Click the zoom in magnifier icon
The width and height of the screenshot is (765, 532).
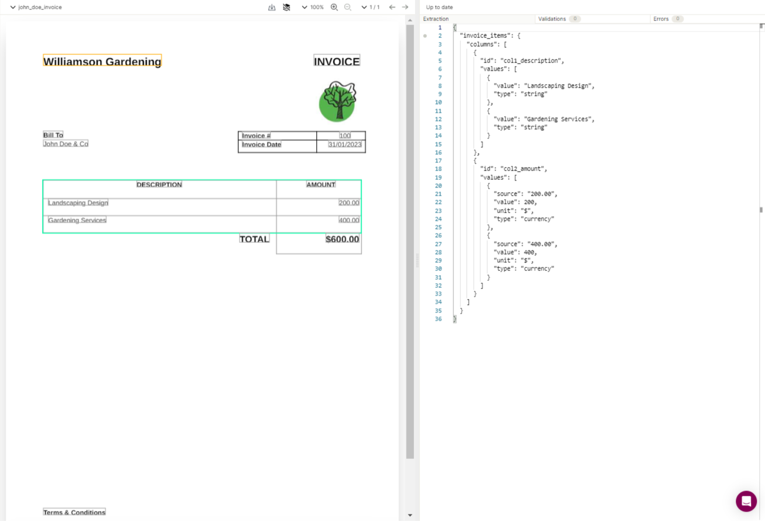point(334,7)
